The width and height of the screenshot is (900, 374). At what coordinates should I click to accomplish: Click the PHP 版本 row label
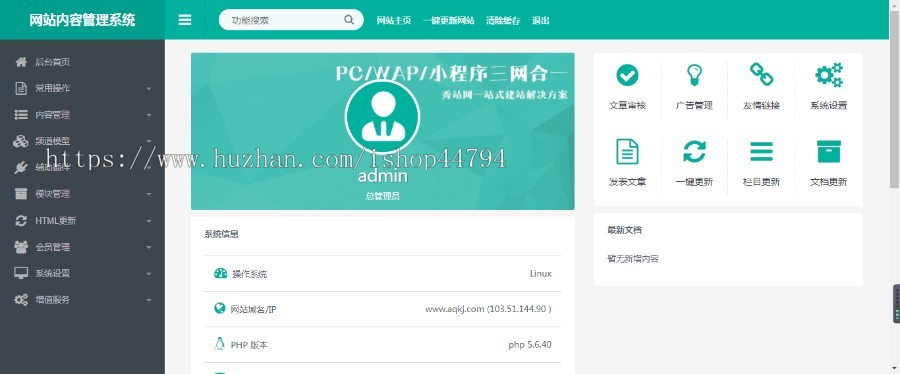pos(249,345)
